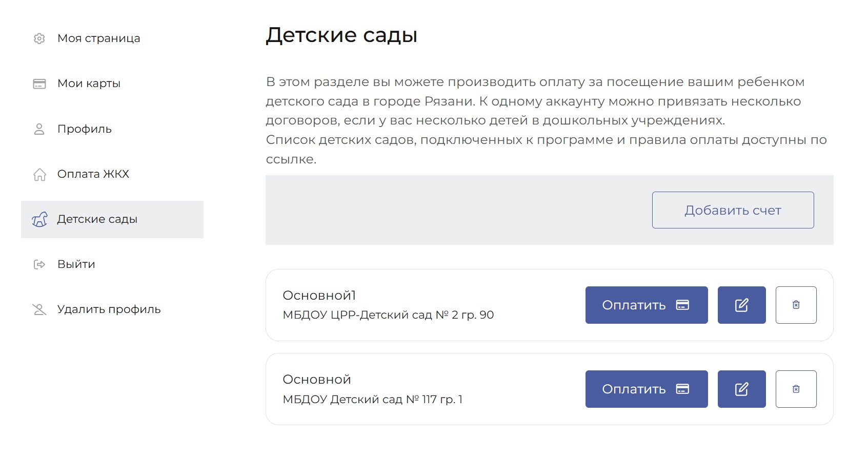Image resolution: width=868 pixels, height=459 pixels.
Task: Click the house icon beside Оплата ЖКХ
Action: [39, 175]
